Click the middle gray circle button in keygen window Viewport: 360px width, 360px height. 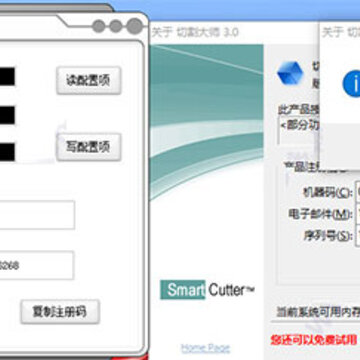116,26
